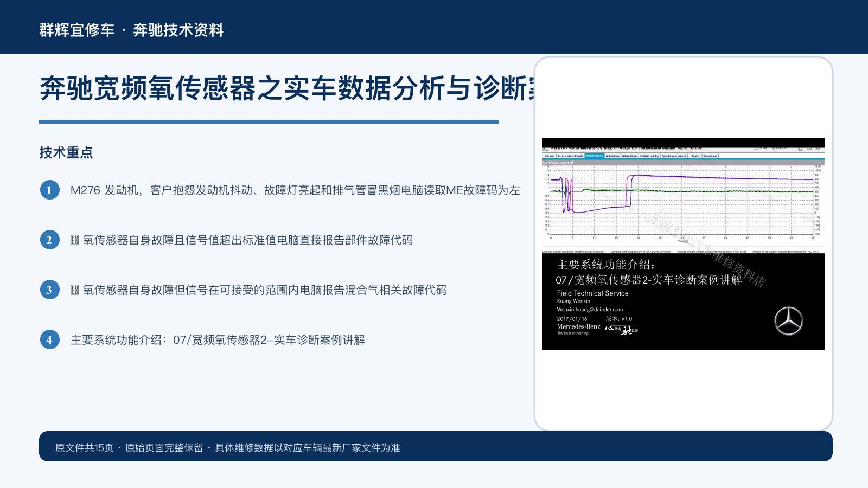
Task: Click the point about 电脑直接报告部件故障代码
Action: pos(241,240)
